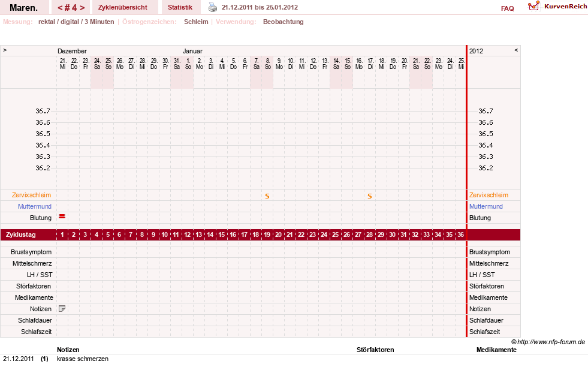Collapse the right panel with the < arrow by 2012
Viewport: 588px width, 373px height.
[516, 50]
